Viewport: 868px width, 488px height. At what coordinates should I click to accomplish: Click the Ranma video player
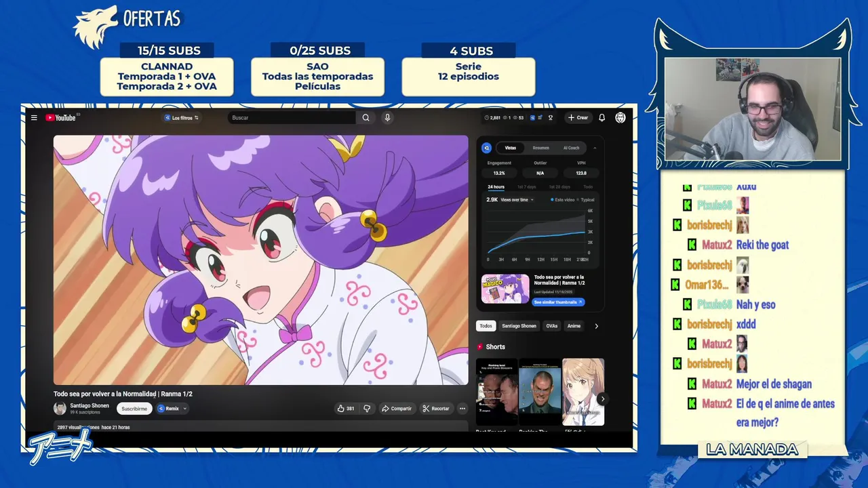point(261,260)
